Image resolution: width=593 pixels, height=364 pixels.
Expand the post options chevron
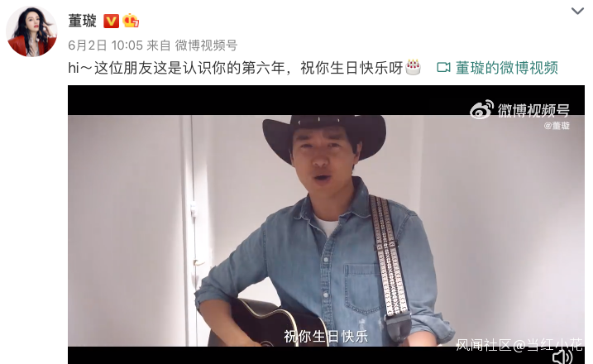[x=577, y=11]
